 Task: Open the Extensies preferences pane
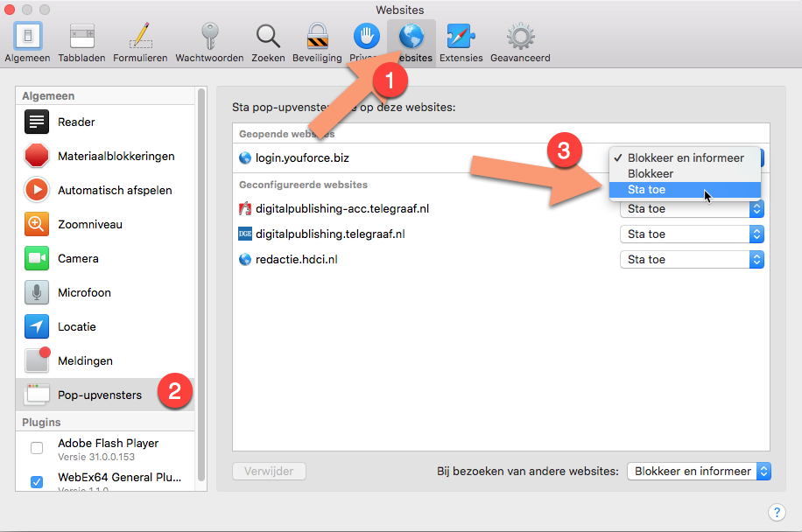pyautogui.click(x=461, y=42)
